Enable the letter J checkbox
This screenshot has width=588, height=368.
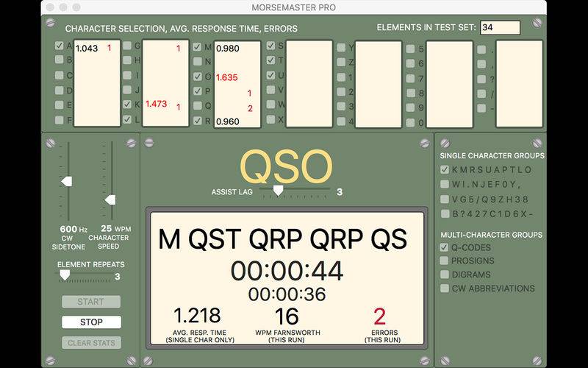pos(127,90)
